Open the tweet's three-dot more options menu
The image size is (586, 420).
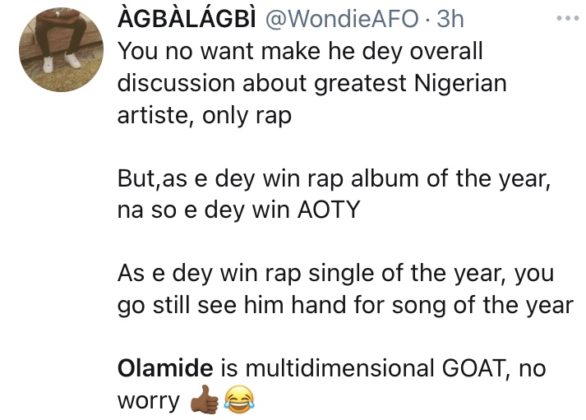[x=568, y=18]
